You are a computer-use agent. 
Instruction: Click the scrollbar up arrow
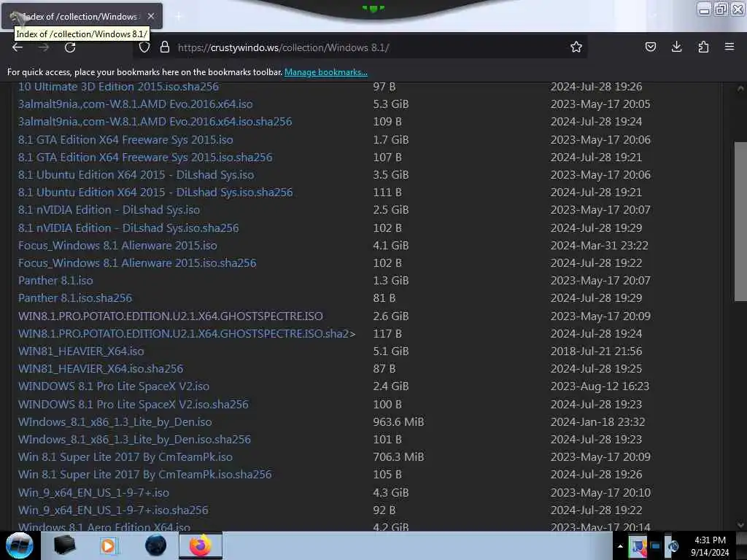point(740,88)
